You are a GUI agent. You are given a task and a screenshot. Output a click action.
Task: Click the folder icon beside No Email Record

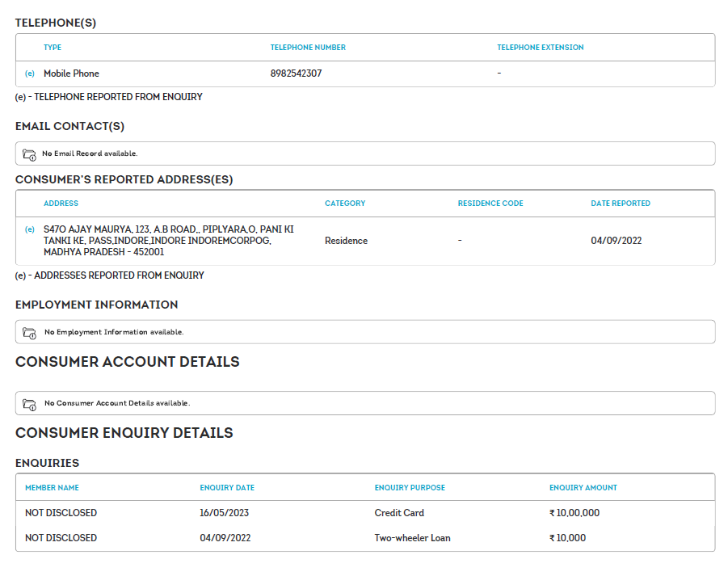(x=29, y=153)
